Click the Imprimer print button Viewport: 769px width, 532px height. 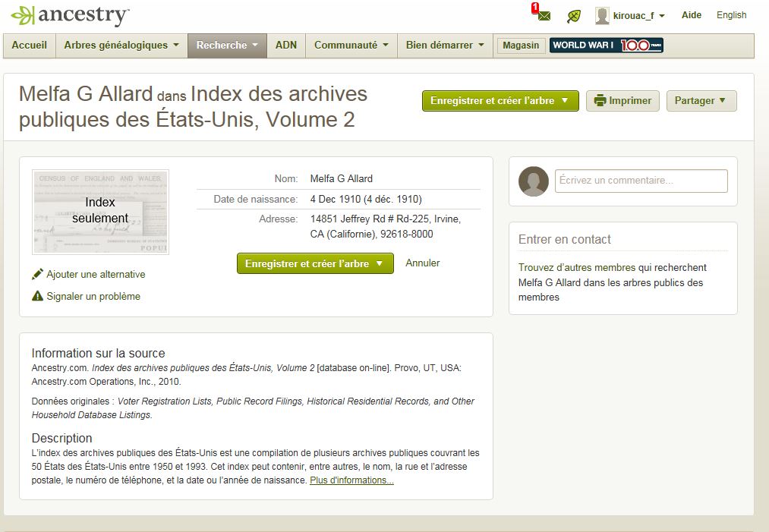pyautogui.click(x=622, y=100)
